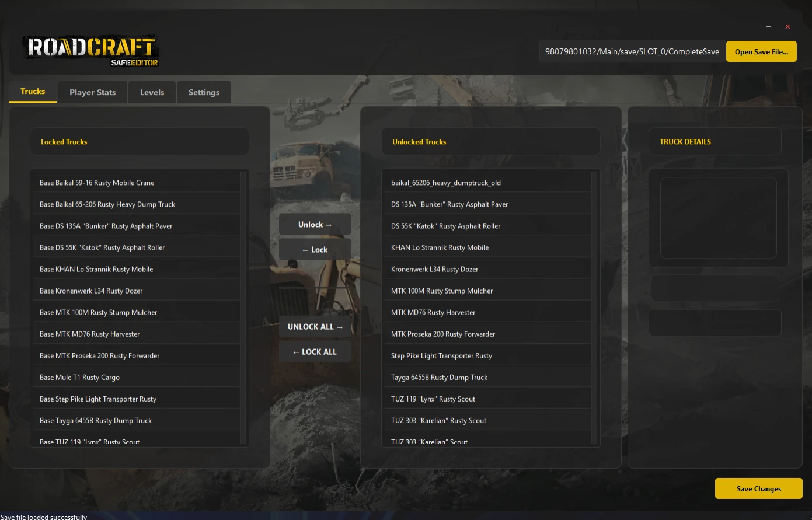812x520 pixels.
Task: Focus the save file path field
Action: [x=632, y=51]
